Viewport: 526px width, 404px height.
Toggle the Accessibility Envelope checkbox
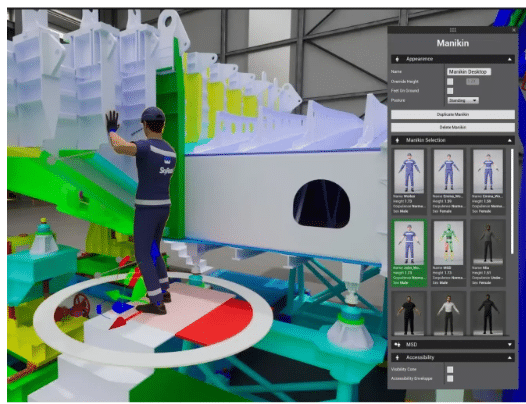450,378
